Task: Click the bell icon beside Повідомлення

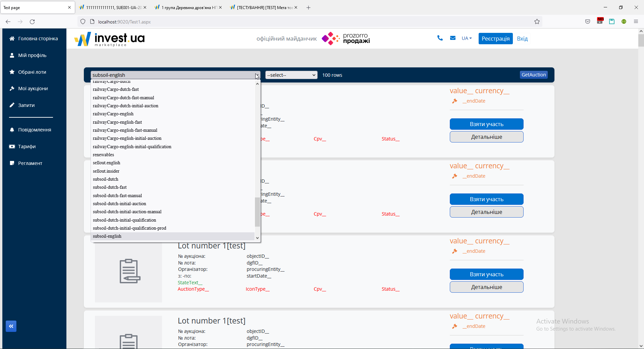Action: [12, 130]
